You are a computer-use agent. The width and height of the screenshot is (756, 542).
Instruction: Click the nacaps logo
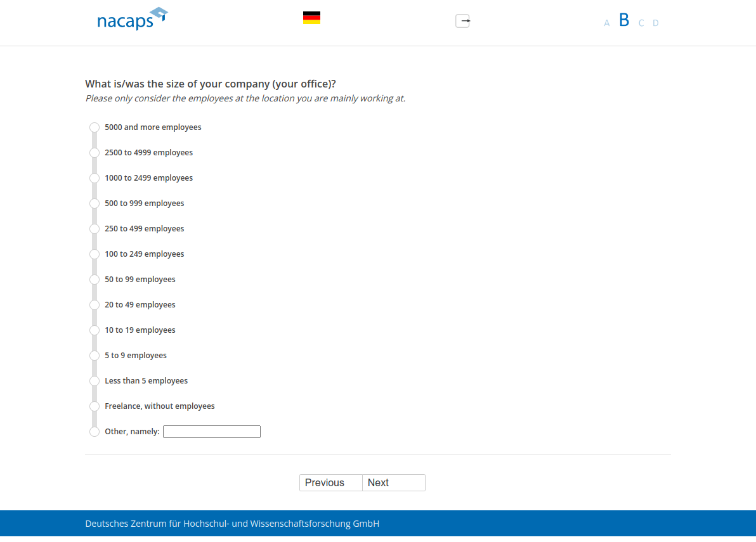[x=132, y=19]
